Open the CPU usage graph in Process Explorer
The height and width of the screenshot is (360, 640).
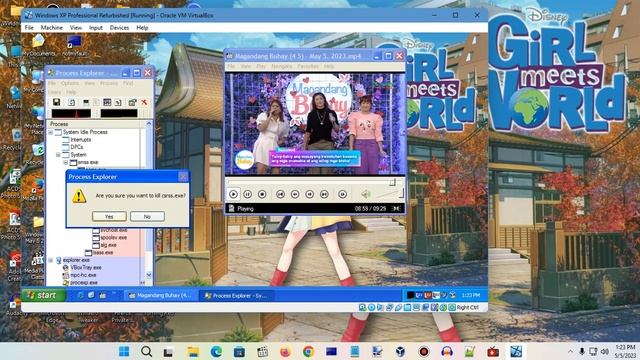[71, 113]
